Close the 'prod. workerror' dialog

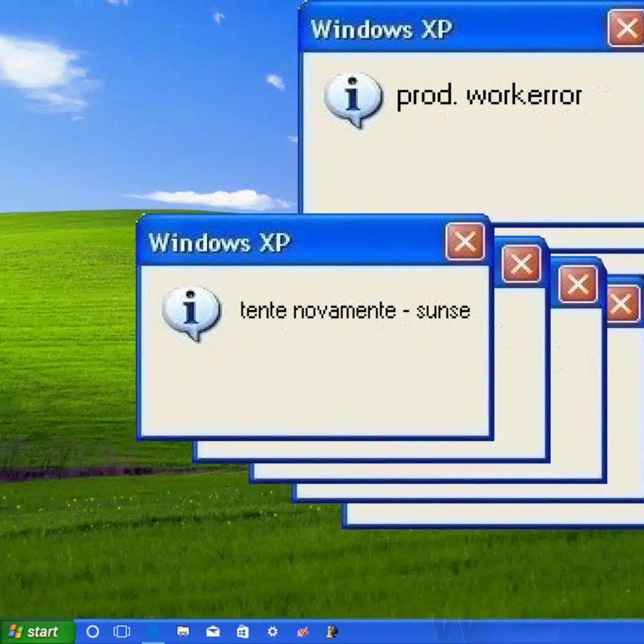coord(626,28)
